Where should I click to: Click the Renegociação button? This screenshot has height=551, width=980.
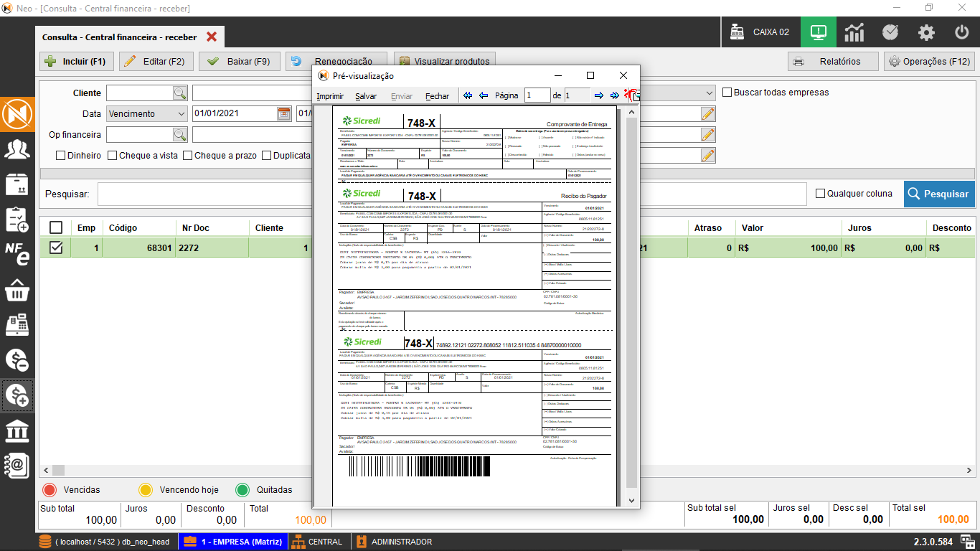point(336,62)
